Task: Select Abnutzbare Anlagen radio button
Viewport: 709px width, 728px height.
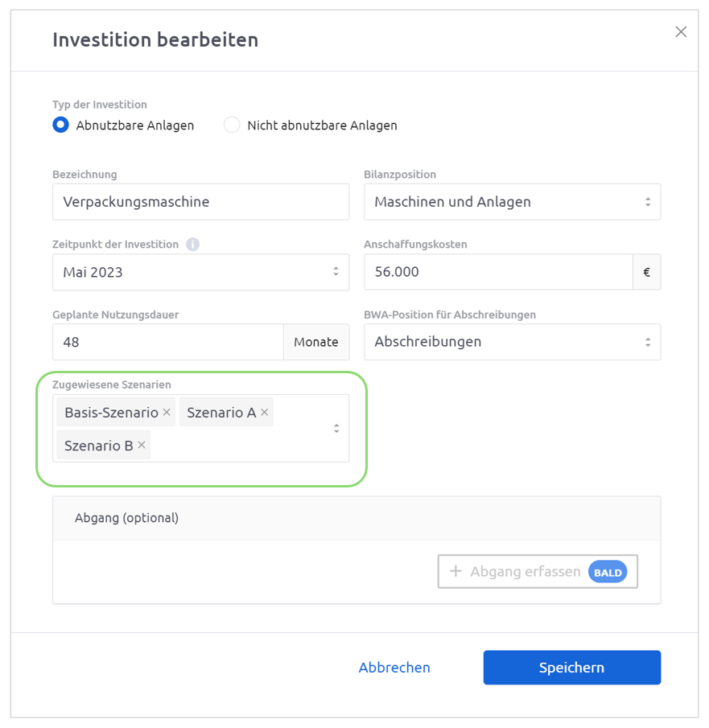Action: coord(61,125)
